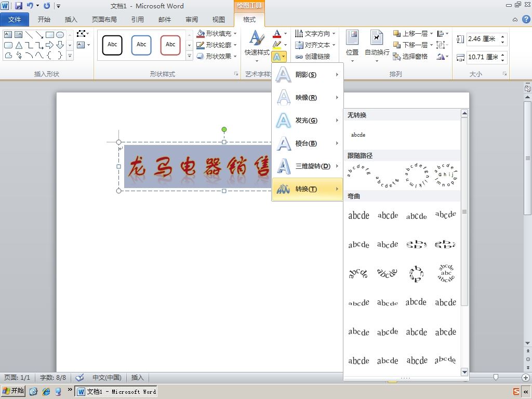Choose the no-transform abcde option

coord(358,135)
